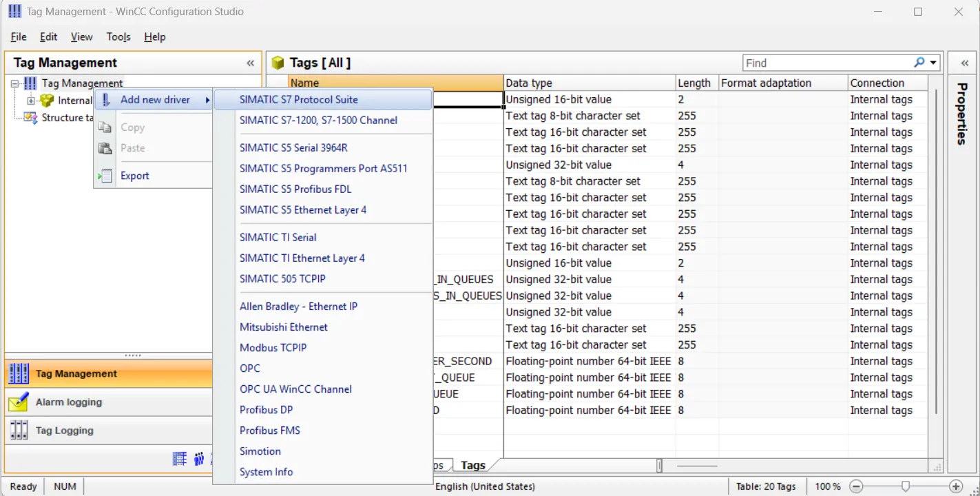Click the Properties vertical panel label
Image resolution: width=980 pixels, height=496 pixels.
(963, 114)
